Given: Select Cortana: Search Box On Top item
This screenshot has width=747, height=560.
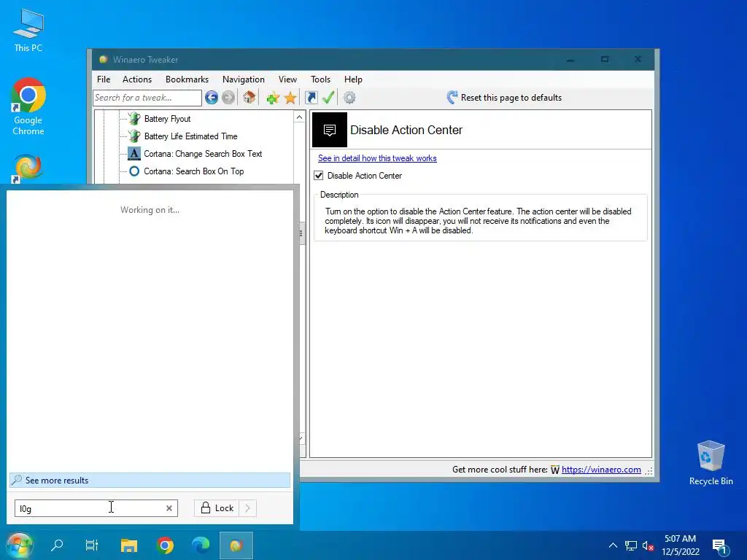Looking at the screenshot, I should 194,171.
